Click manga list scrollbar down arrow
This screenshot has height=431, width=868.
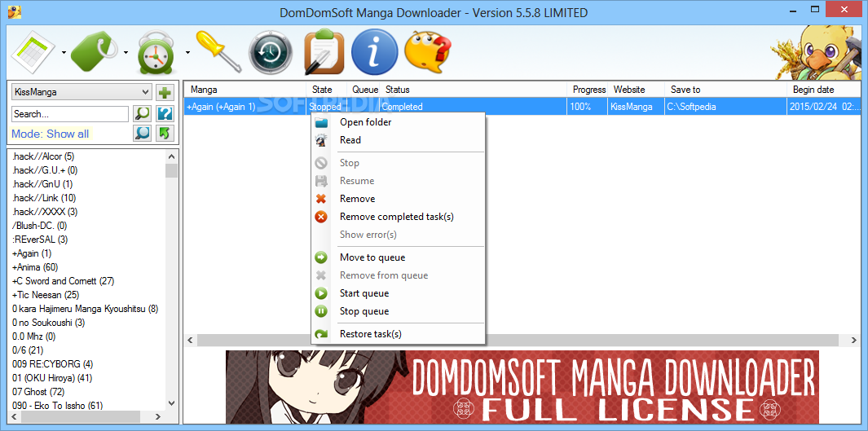tap(171, 403)
